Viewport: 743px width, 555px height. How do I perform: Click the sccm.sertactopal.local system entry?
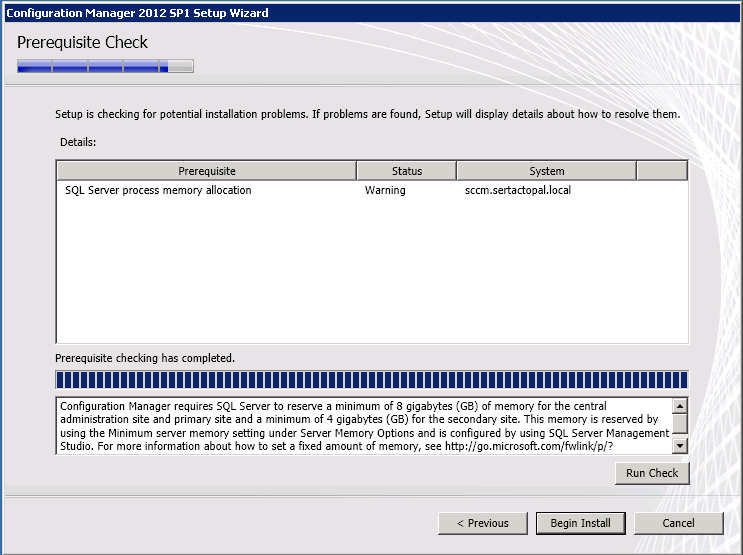[x=517, y=190]
